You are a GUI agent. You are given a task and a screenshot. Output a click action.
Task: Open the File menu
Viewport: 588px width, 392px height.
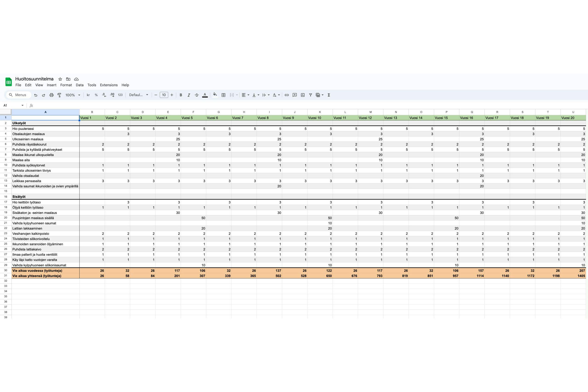pos(18,85)
